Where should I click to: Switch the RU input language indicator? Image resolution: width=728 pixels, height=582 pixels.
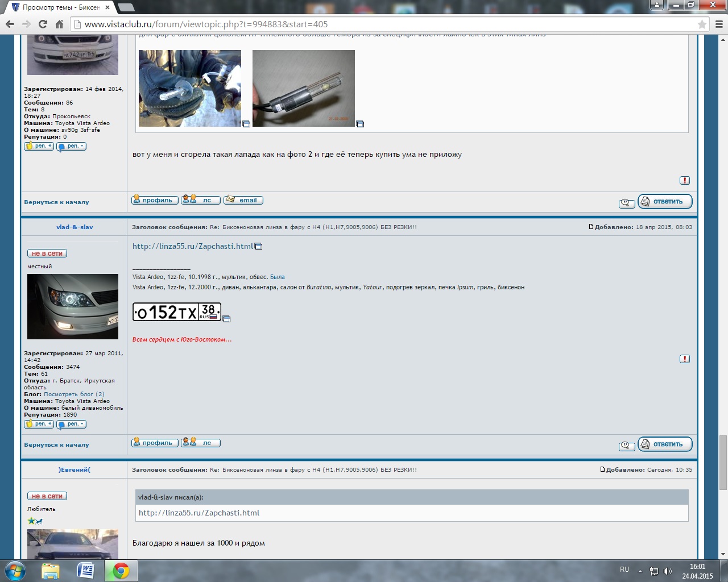click(x=624, y=569)
